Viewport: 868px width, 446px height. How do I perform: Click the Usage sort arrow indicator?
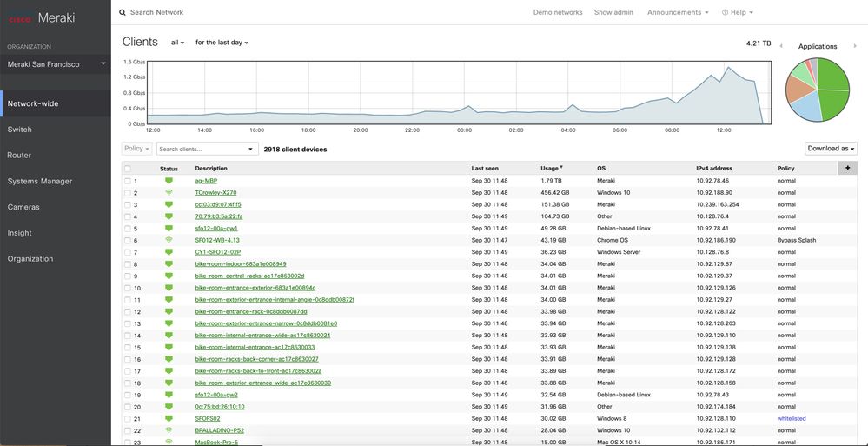click(x=561, y=167)
